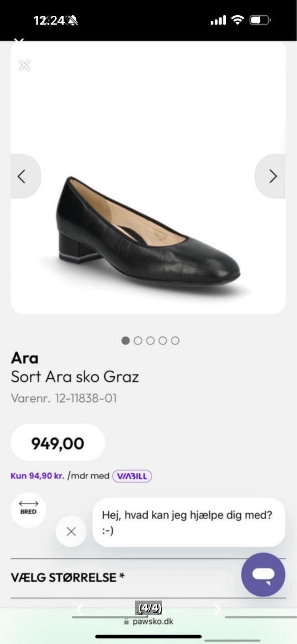Click the 'Kun 94,90 kr.' financing link
The width and height of the screenshot is (297, 644).
[37, 476]
